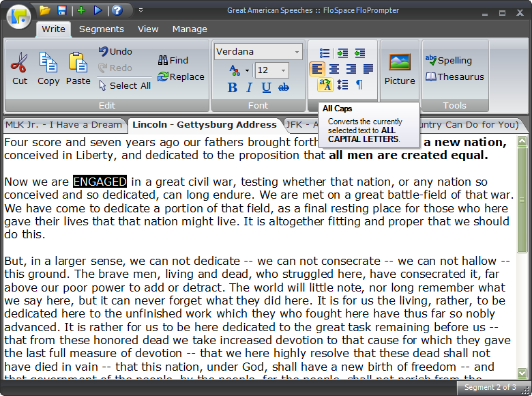
Task: Click the vertical scrollbar thumb
Action: point(522,200)
